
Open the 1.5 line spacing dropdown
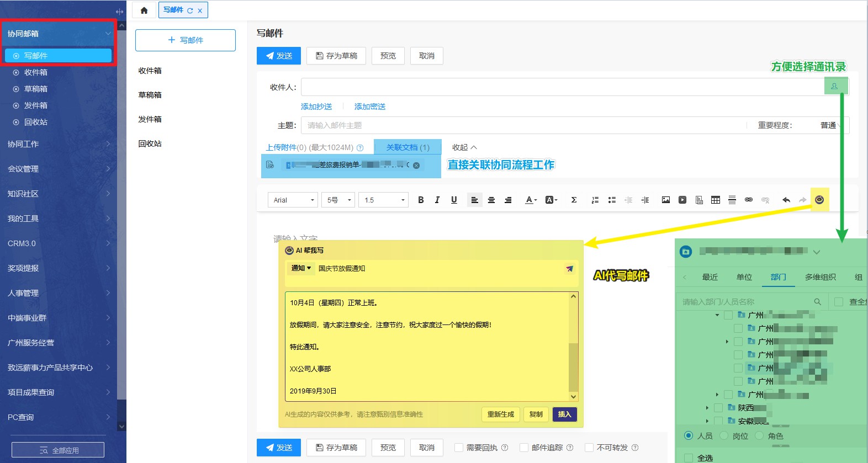[384, 200]
